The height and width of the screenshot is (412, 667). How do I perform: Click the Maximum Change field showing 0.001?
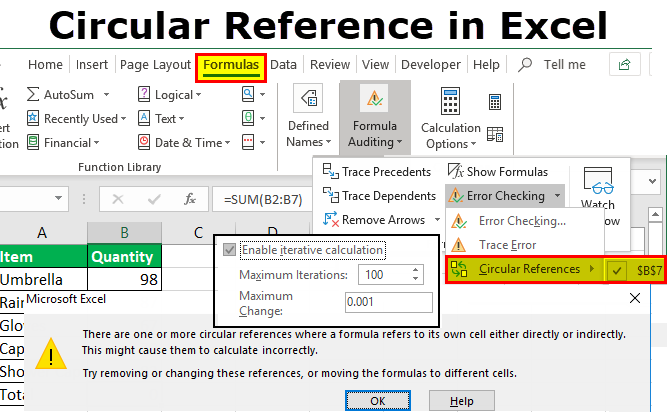(389, 302)
